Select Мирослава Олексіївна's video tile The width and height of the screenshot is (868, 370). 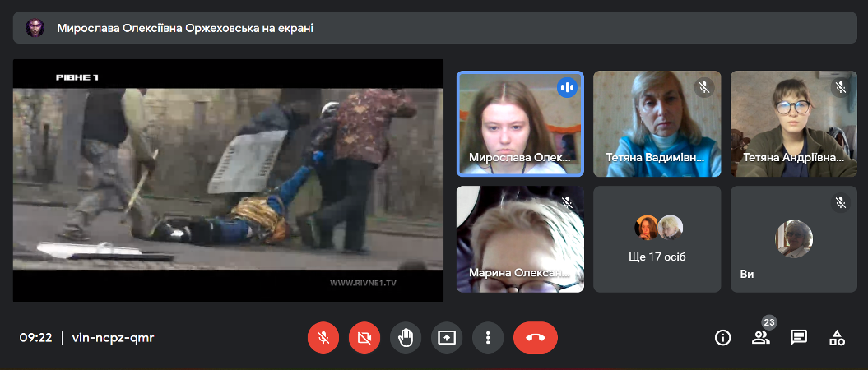(x=520, y=124)
